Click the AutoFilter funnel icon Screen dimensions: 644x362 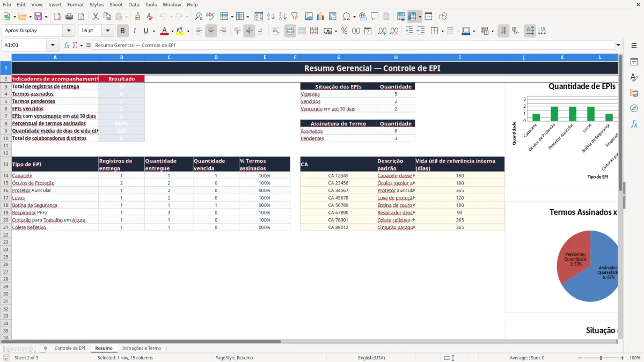pos(294,17)
